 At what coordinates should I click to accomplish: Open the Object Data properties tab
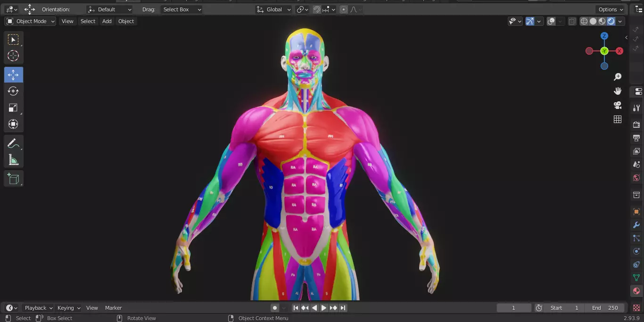[636, 278]
